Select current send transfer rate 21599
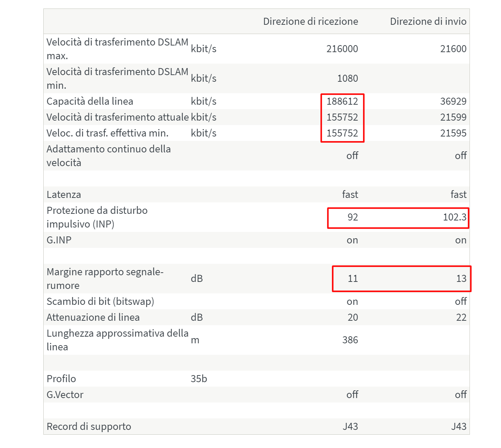Image resolution: width=501 pixels, height=448 pixels. click(x=453, y=117)
